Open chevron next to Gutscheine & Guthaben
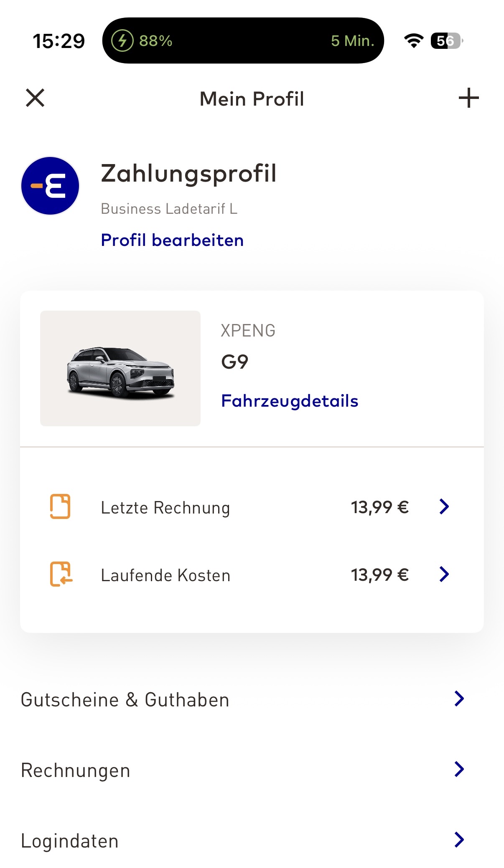Screen dimensions: 504x868 [459, 698]
